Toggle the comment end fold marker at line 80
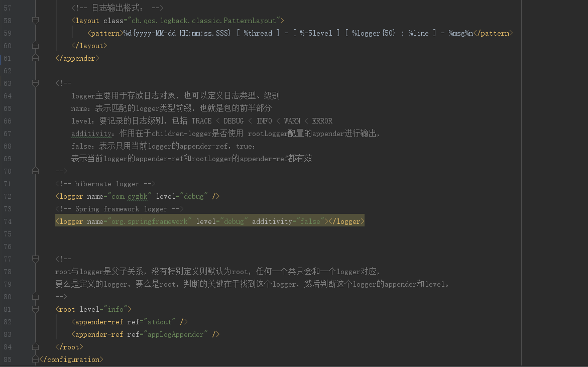588x367 pixels. coord(35,297)
